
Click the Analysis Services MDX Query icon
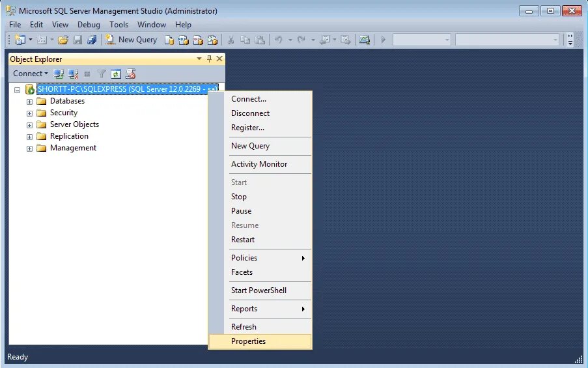tap(184, 40)
